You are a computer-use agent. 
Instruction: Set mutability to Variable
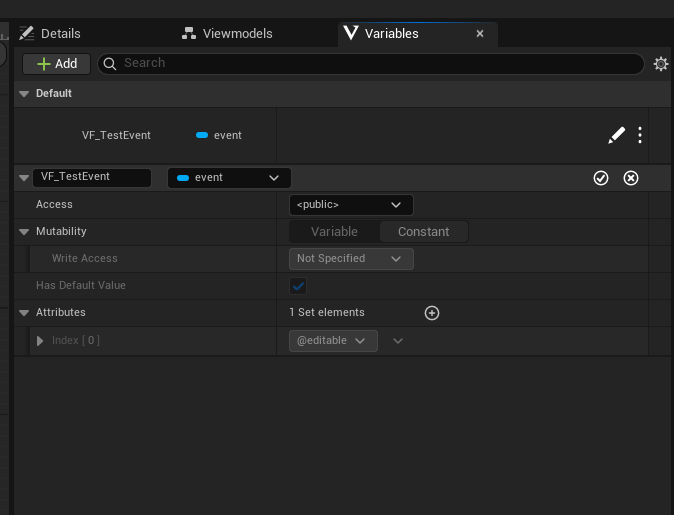[x=334, y=232]
